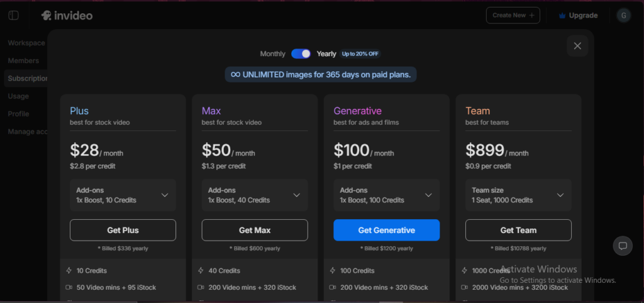
Task: Toggle Monthly/Yearly billing switch
Action: coord(301,54)
